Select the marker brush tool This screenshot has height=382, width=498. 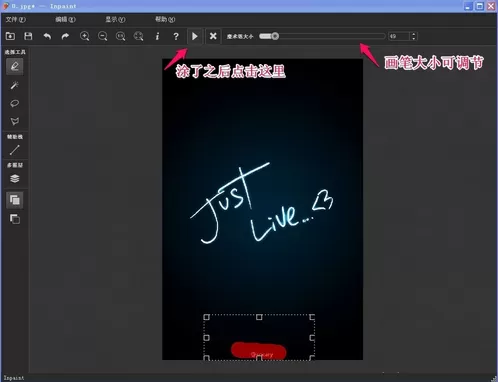pyautogui.click(x=15, y=66)
